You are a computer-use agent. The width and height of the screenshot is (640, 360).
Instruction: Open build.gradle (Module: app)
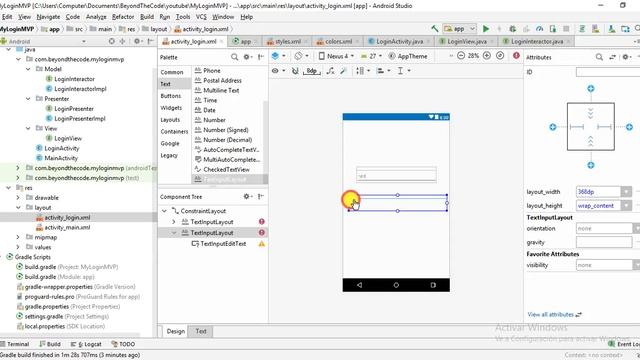(59, 277)
